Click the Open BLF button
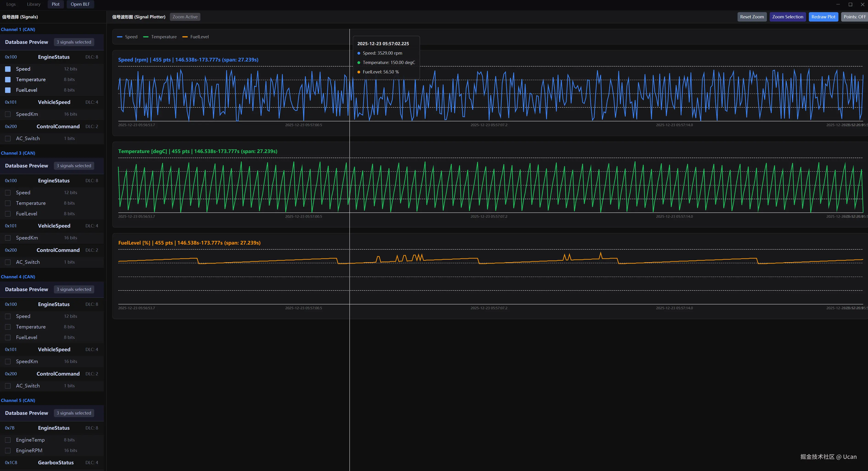 [80, 4]
